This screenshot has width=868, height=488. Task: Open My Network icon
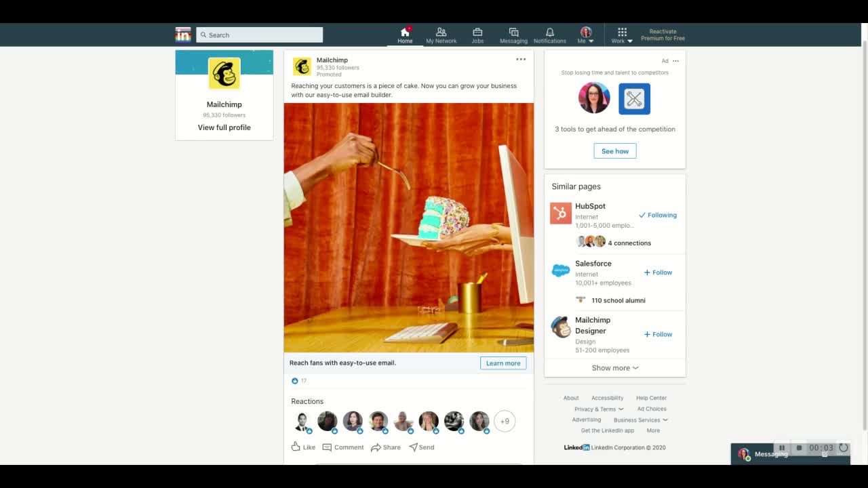[441, 32]
